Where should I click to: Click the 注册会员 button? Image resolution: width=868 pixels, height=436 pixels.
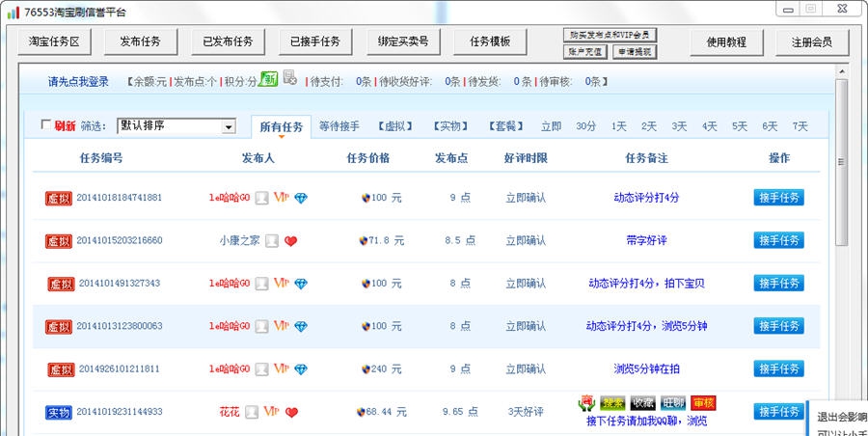point(812,41)
